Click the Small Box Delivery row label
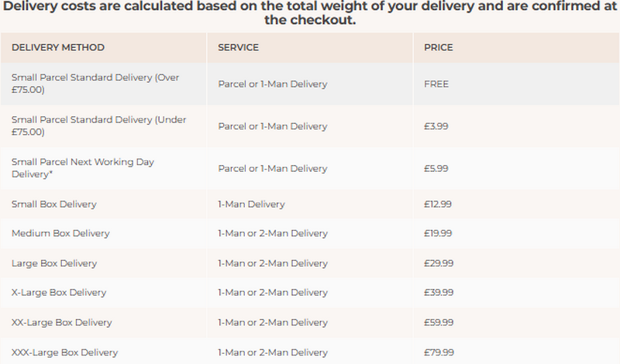Image resolution: width=620 pixels, height=364 pixels. 54,204
